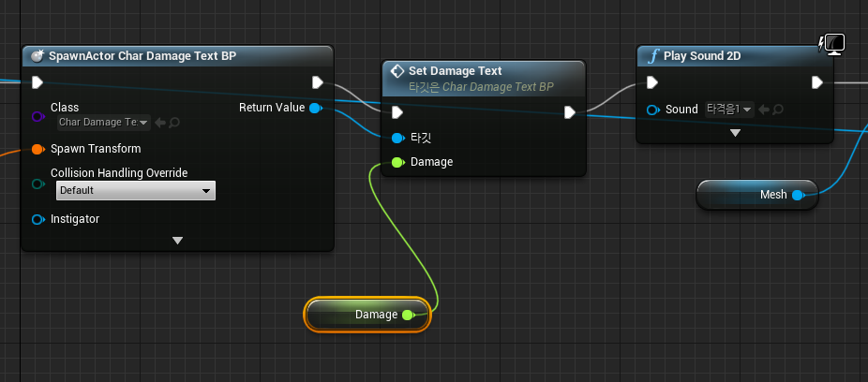
Task: Use selected asset arrow beside Sound dropdown
Action: pyautogui.click(x=764, y=110)
